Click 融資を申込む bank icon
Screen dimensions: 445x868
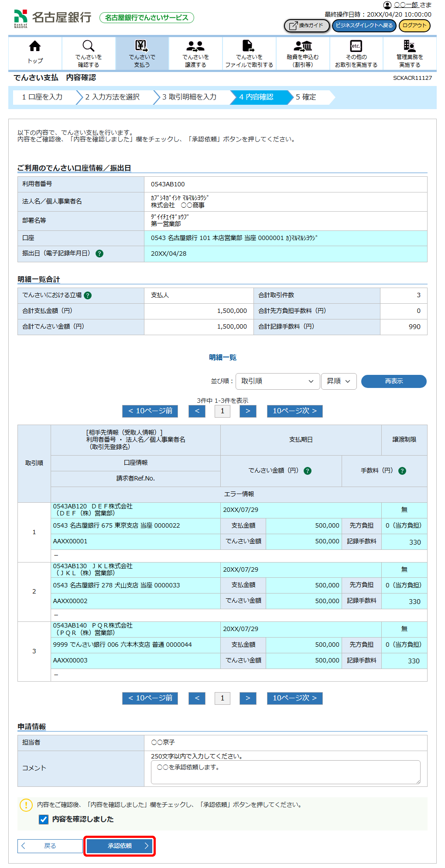point(303,46)
